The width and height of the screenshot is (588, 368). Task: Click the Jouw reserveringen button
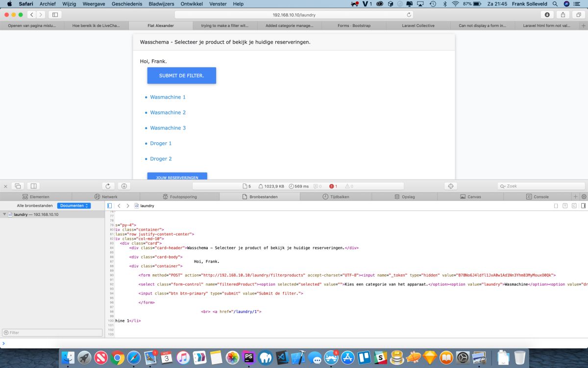(177, 176)
